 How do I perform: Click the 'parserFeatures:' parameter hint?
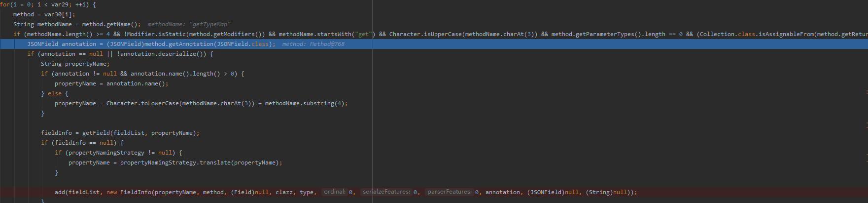point(450,192)
